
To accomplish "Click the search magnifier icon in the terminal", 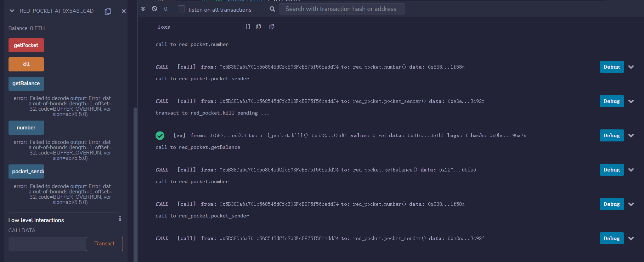I will [x=272, y=9].
